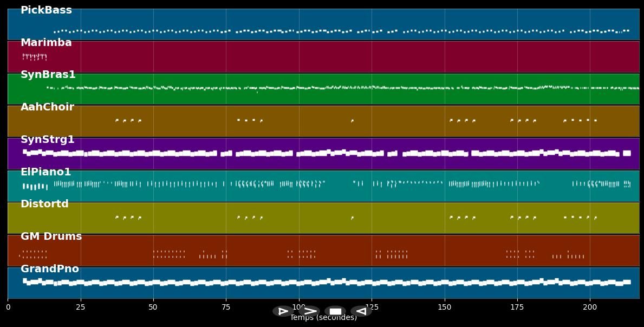Jump to the 0 seconds tick label

pyautogui.click(x=8, y=308)
